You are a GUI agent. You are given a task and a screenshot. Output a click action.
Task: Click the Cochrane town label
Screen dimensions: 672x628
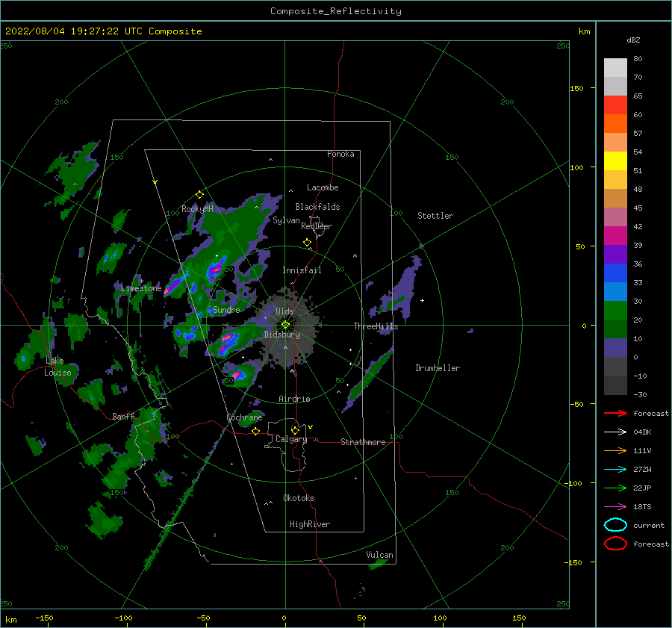click(x=244, y=417)
